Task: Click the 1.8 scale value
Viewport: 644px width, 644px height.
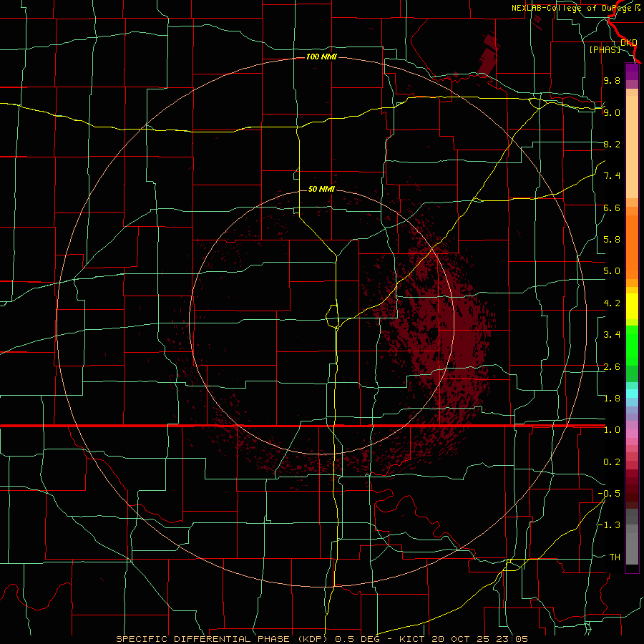Action: tap(612, 399)
